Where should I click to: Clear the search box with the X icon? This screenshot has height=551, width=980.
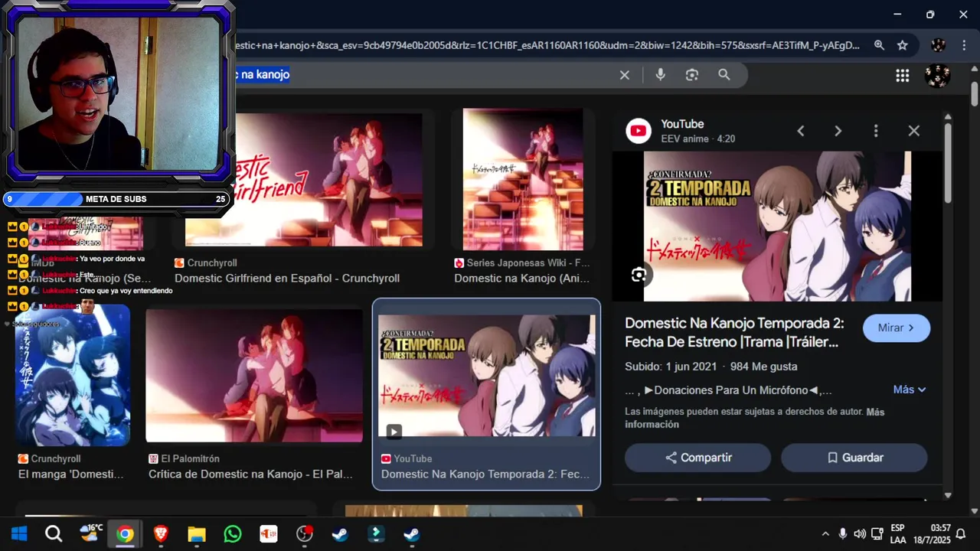(x=625, y=75)
